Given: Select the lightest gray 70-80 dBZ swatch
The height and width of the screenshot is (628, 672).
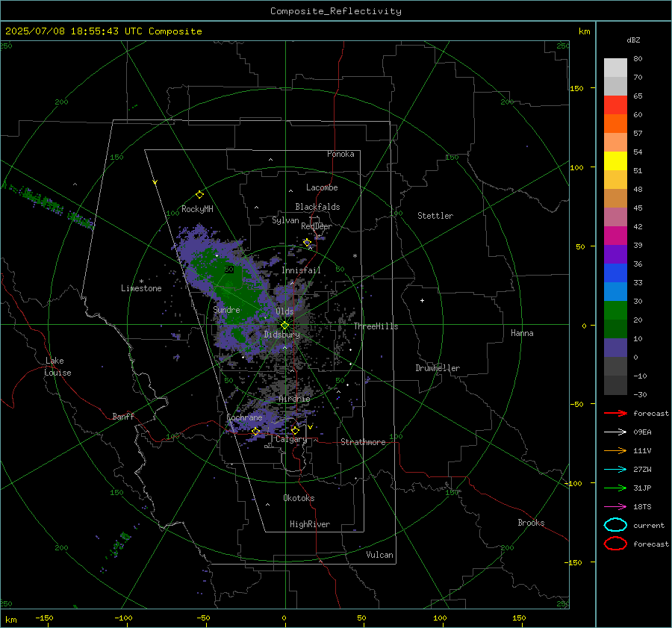Looking at the screenshot, I should pyautogui.click(x=615, y=67).
